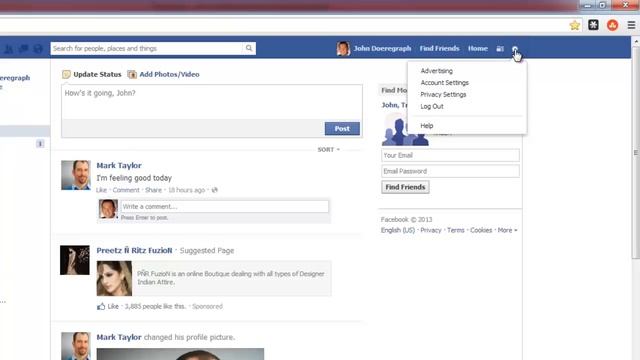
Task: Click Update Status tab label
Action: 97,74
